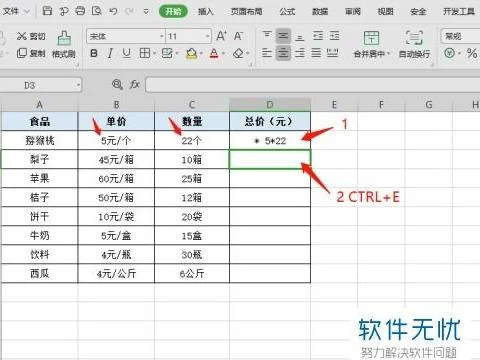Click the Decrease Indent icon

click(318, 36)
